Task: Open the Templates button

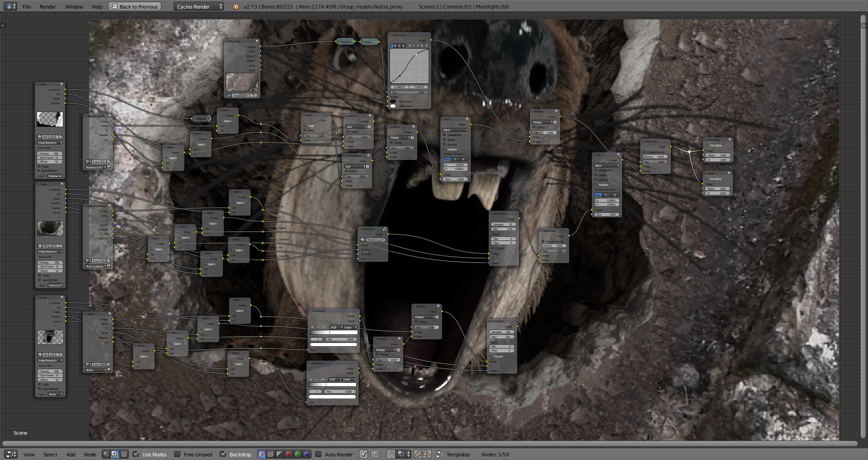Action: [453, 454]
